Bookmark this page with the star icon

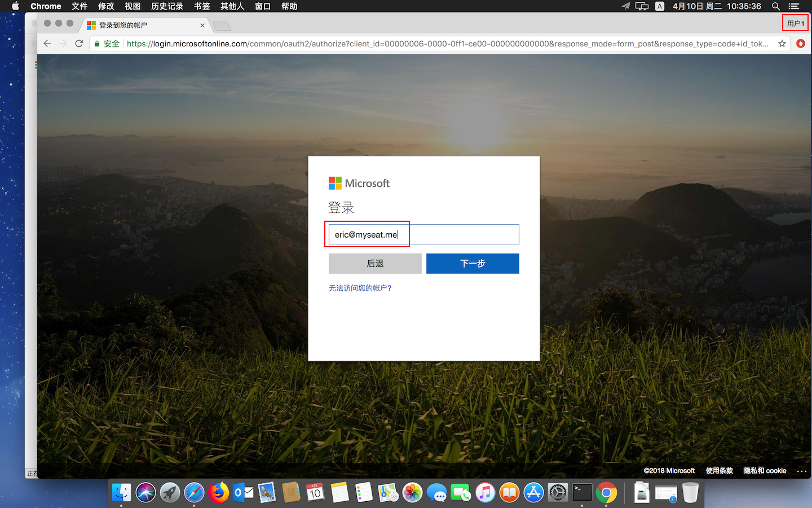[782, 43]
